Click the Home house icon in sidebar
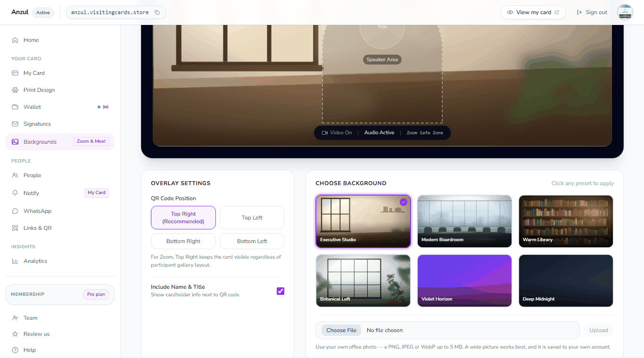Image resolution: width=644 pixels, height=358 pixels. click(15, 40)
